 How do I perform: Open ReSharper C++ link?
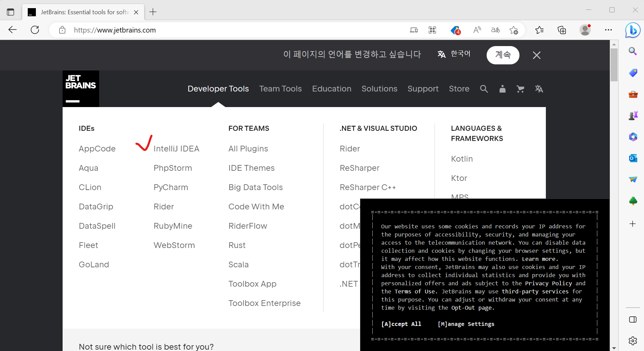click(368, 187)
